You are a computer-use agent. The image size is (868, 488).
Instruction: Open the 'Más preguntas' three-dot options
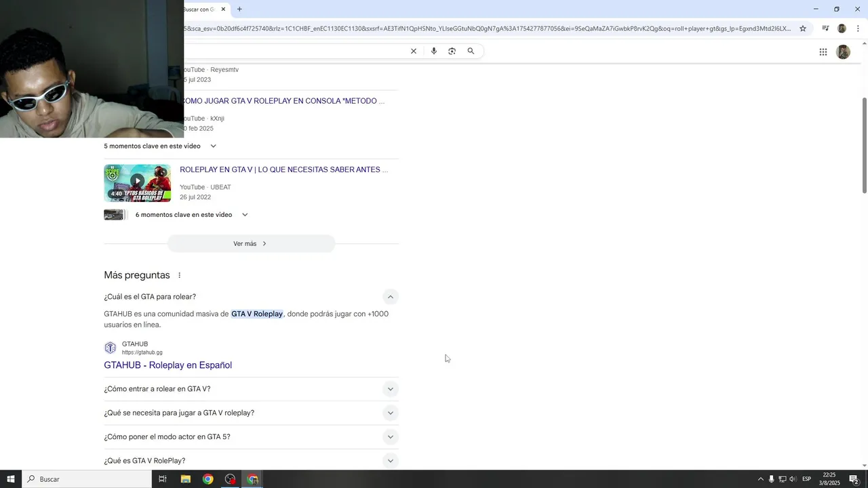pos(180,275)
